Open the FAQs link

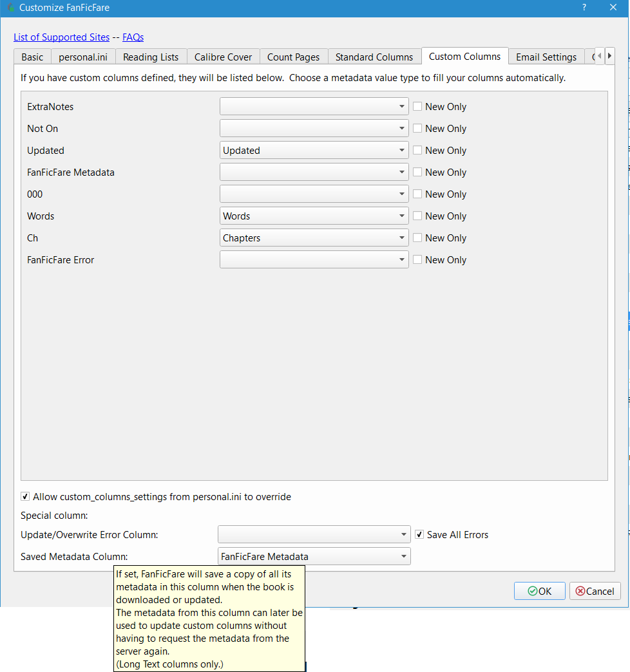(133, 37)
